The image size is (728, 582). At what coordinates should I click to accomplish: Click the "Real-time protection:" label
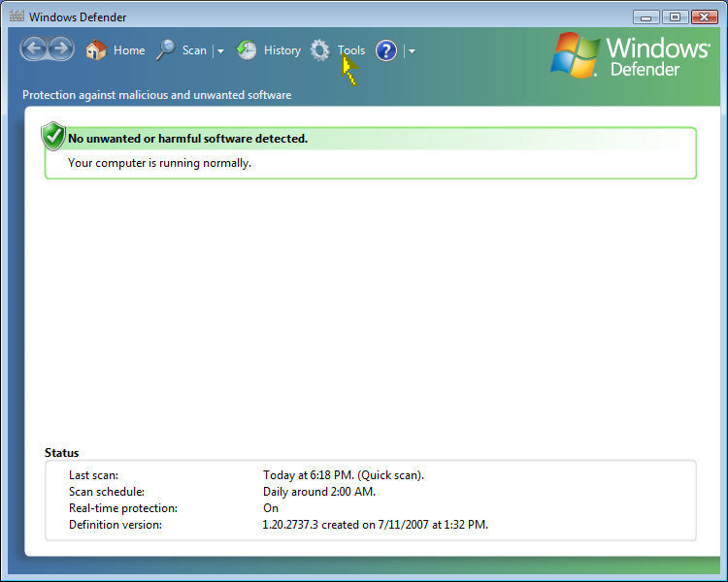[123, 508]
